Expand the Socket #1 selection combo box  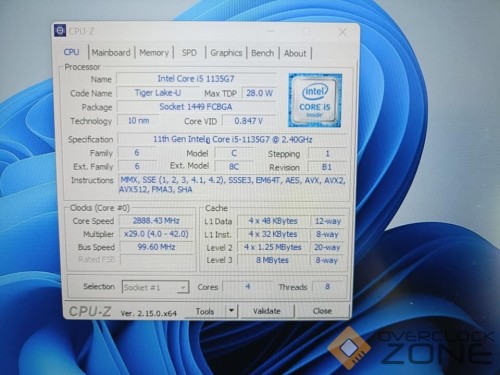coord(155,287)
